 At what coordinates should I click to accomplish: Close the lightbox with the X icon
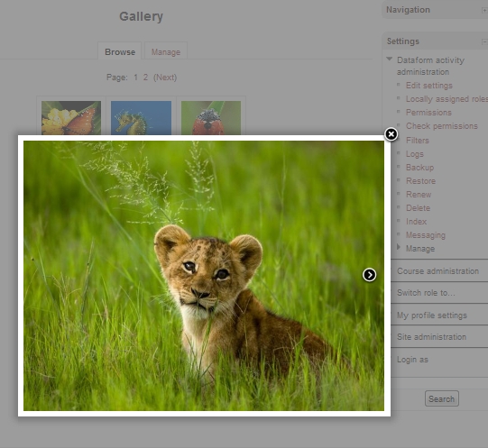coord(391,134)
